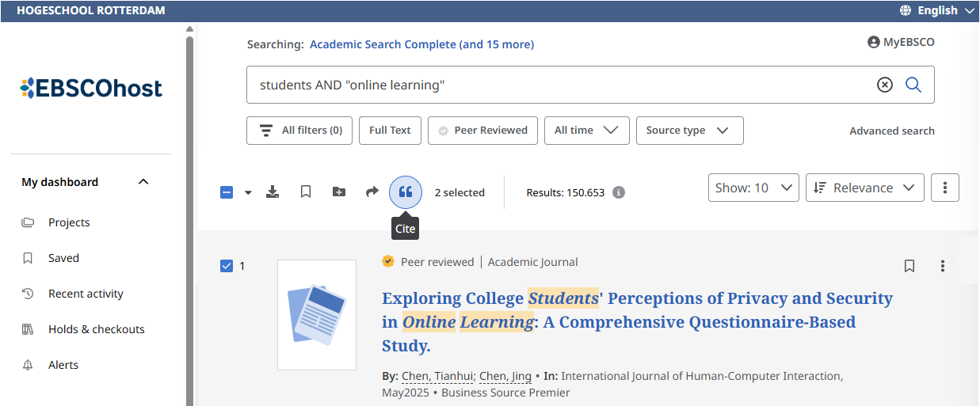Open selection options arrow beside select-all checkbox

pyautogui.click(x=248, y=192)
